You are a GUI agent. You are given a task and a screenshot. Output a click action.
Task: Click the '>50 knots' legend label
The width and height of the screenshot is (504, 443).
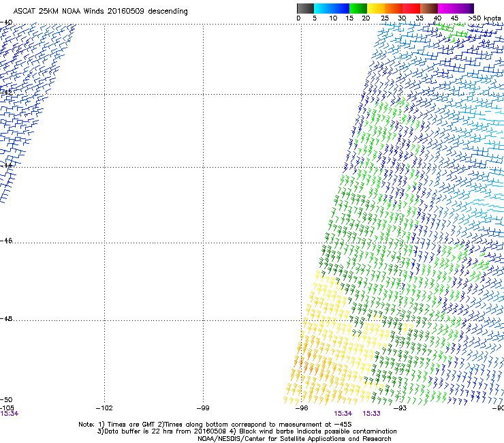point(484,18)
